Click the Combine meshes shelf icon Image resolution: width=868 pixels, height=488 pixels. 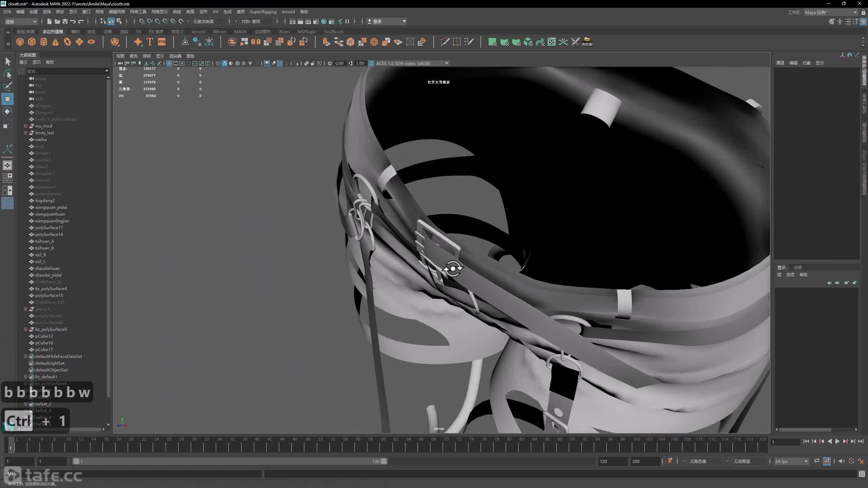[x=232, y=42]
